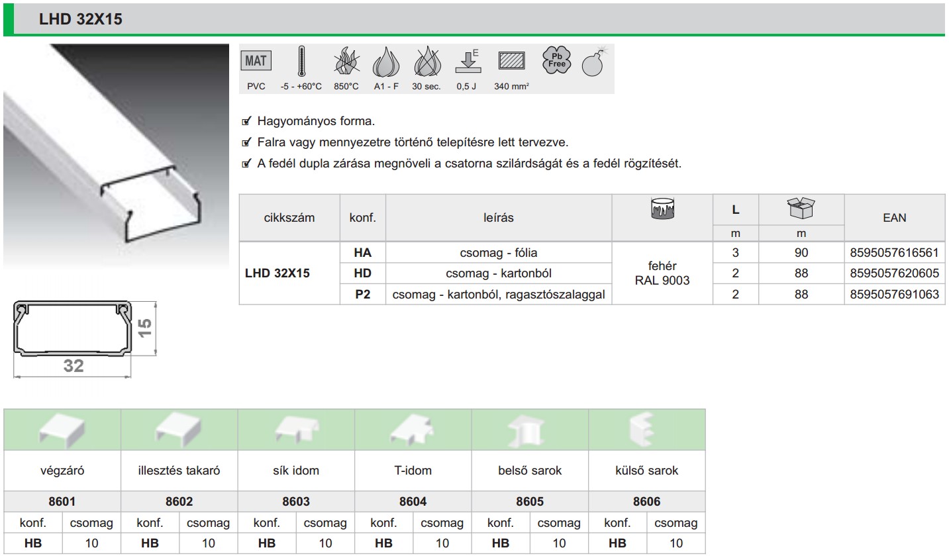949x560 pixels.
Task: Click the thermometer temperature range icon
Action: pos(301,62)
